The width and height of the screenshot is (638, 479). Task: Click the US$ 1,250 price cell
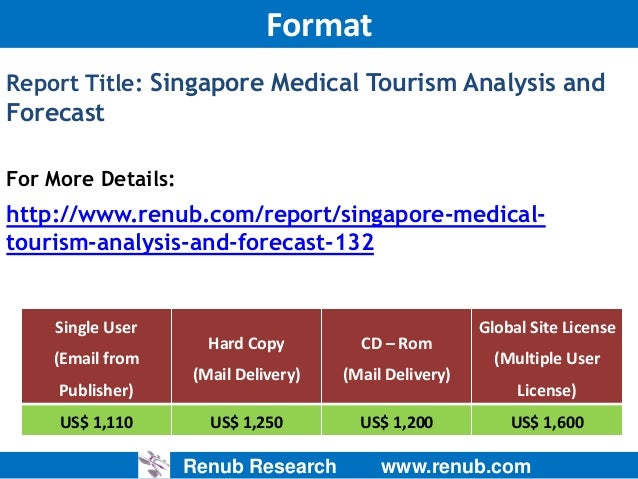pyautogui.click(x=247, y=420)
